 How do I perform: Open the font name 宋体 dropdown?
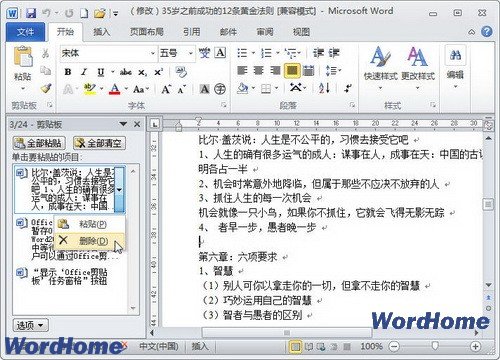[x=152, y=53]
